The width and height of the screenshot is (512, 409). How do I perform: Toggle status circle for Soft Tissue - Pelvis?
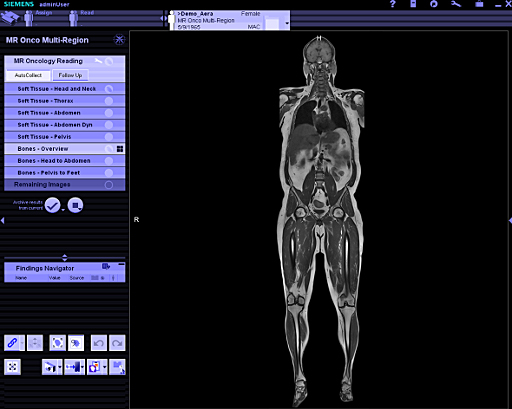[109, 137]
